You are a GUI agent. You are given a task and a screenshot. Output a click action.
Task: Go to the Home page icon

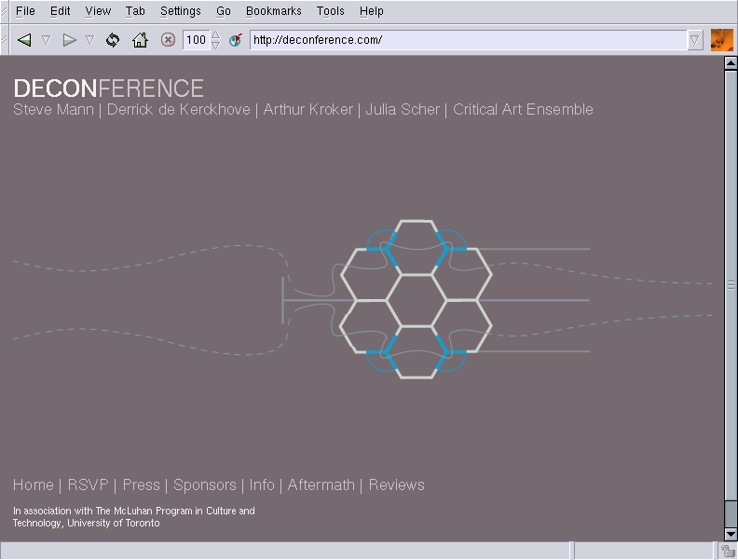point(140,40)
